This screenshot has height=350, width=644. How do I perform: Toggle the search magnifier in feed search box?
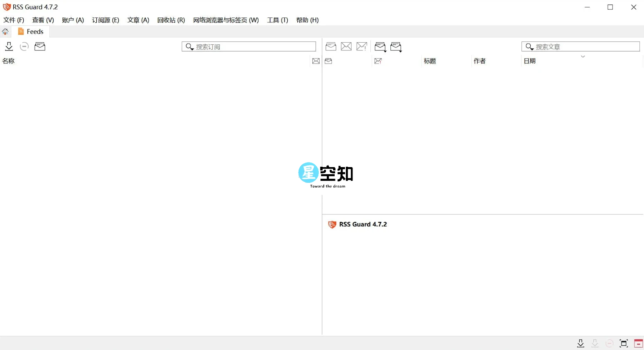coord(189,46)
